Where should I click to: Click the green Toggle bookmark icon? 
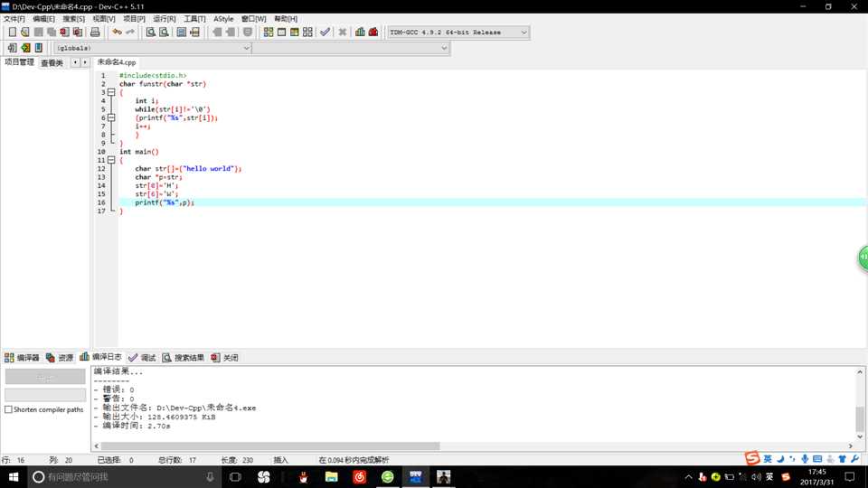click(25, 48)
